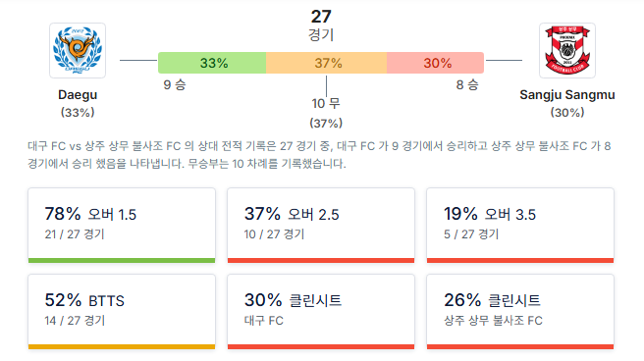Select the orange 37% draw segment

pyautogui.click(x=327, y=63)
